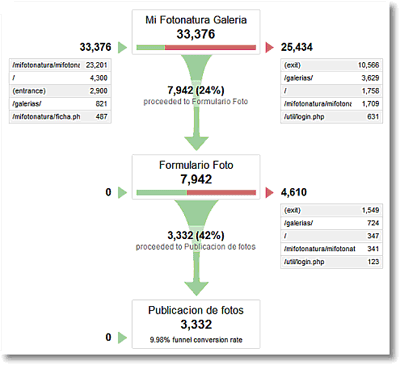Open the Formulario Foto step title
The width and height of the screenshot is (400, 365).
click(x=196, y=165)
